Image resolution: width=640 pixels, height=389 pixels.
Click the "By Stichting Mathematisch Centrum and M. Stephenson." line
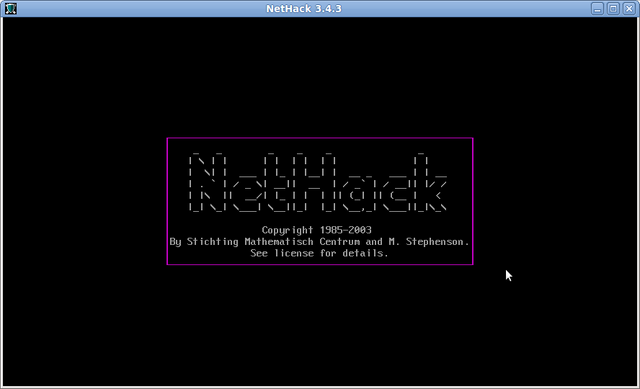tap(320, 242)
